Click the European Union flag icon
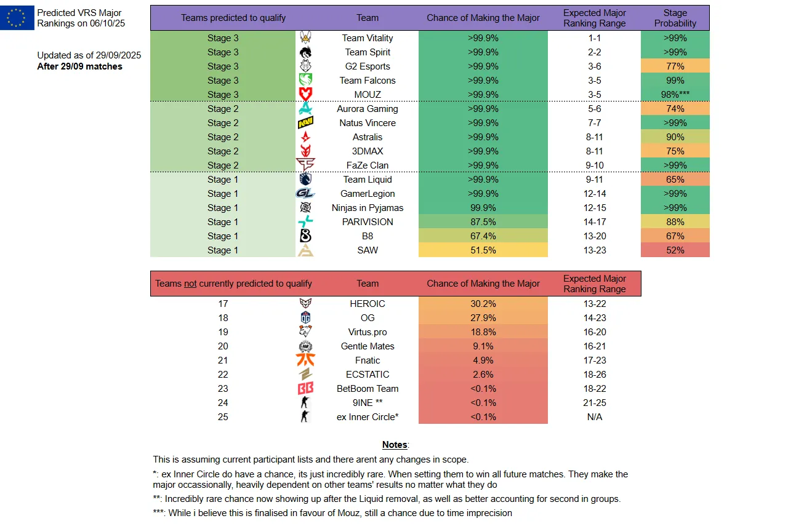 pos(17,17)
